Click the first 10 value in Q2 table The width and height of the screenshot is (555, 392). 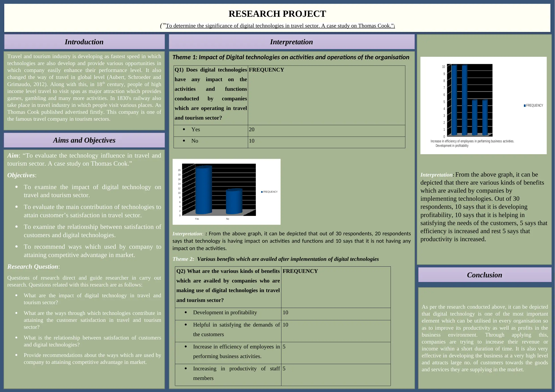[285, 312]
